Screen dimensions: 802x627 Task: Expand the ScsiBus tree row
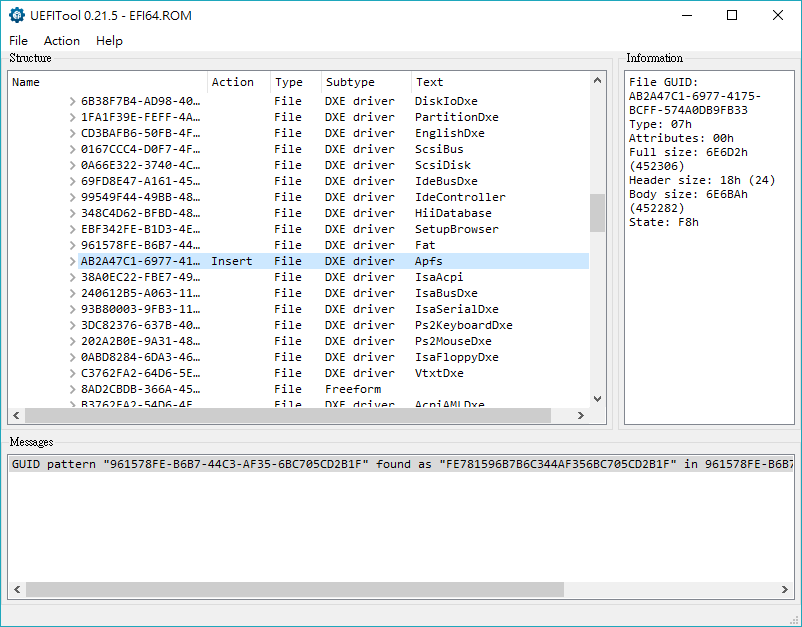click(x=73, y=149)
